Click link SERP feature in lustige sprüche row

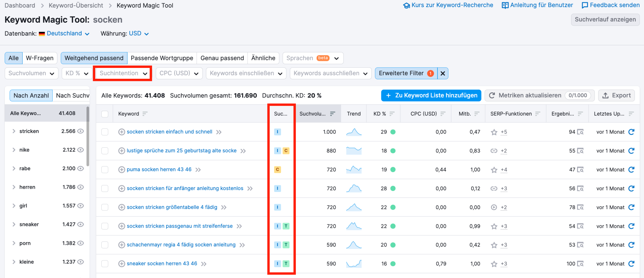click(494, 151)
